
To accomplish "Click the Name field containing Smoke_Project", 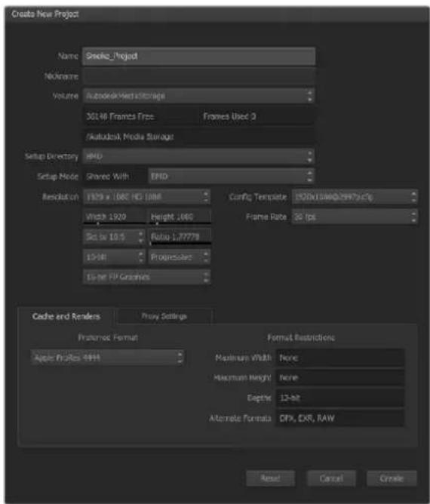I will pos(198,57).
